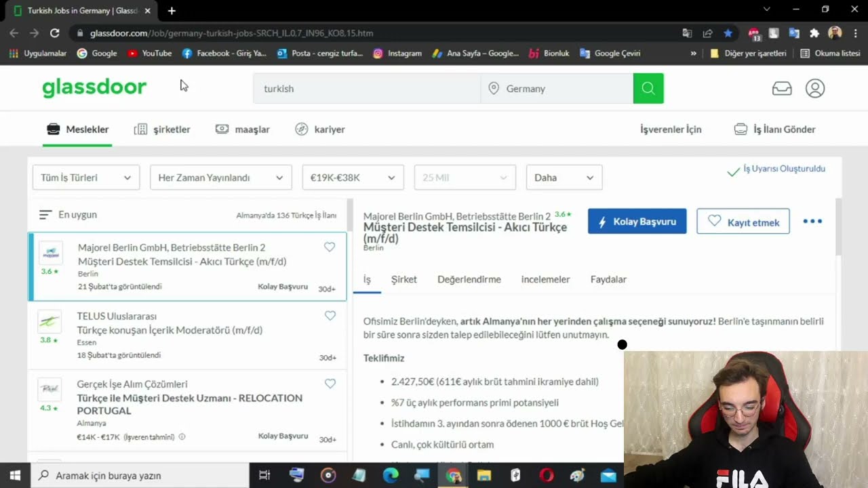Click the location pin icon beside Germany
The width and height of the screenshot is (868, 488).
click(x=494, y=88)
